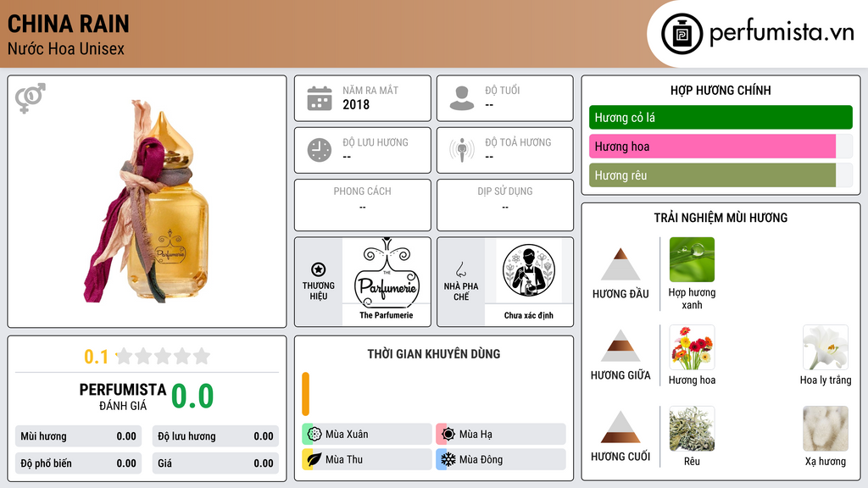Click the sillage icon for Độ toả hương
Screen dimensions: 868x488
pyautogui.click(x=462, y=150)
